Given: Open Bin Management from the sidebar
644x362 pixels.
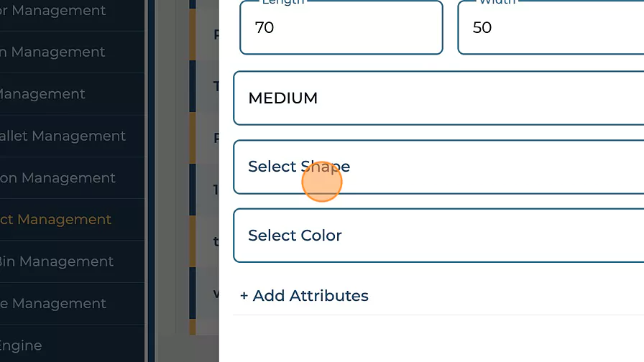Looking at the screenshot, I should pos(56,261).
